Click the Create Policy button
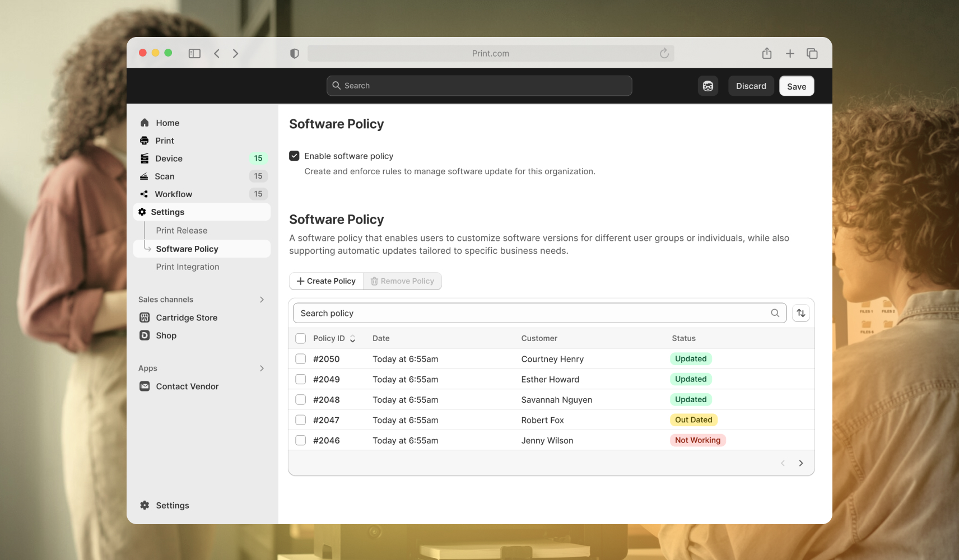Viewport: 959px width, 560px height. coord(326,281)
